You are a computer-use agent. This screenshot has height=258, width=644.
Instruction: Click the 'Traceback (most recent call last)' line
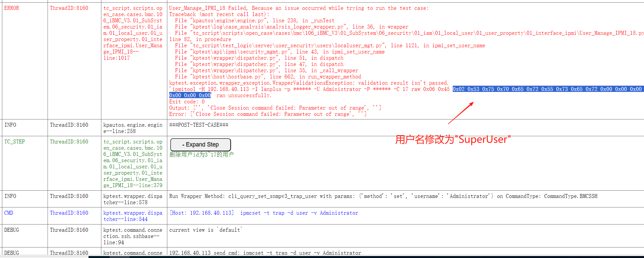[x=219, y=14]
